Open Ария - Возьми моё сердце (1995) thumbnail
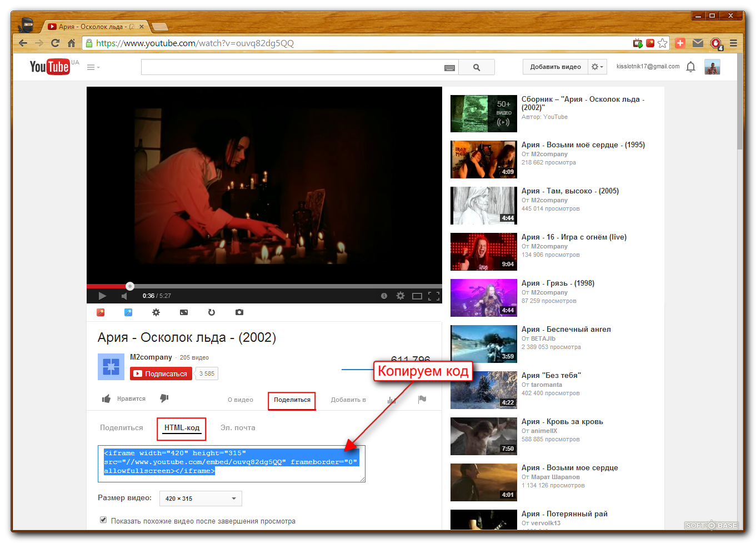This screenshot has width=756, height=543. tap(484, 160)
